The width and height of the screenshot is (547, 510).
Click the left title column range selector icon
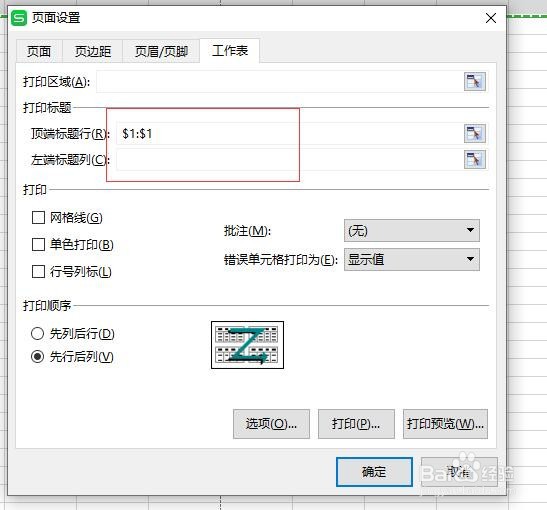pyautogui.click(x=474, y=159)
